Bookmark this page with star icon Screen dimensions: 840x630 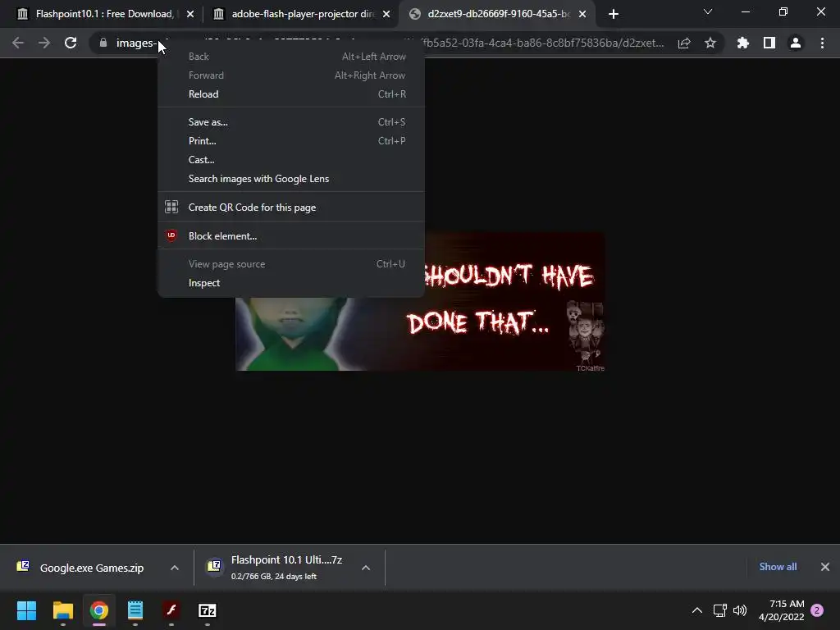tap(710, 43)
